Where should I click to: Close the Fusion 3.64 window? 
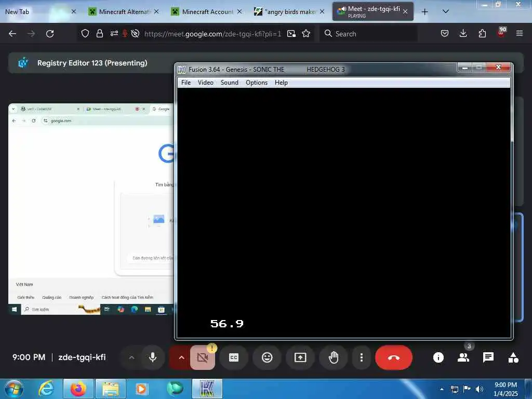tap(498, 67)
